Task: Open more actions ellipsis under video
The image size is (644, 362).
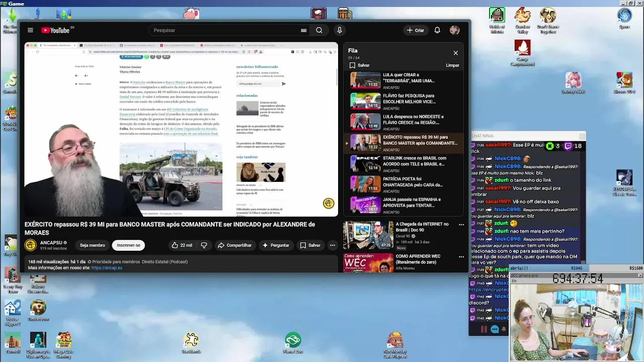Action: [x=333, y=245]
